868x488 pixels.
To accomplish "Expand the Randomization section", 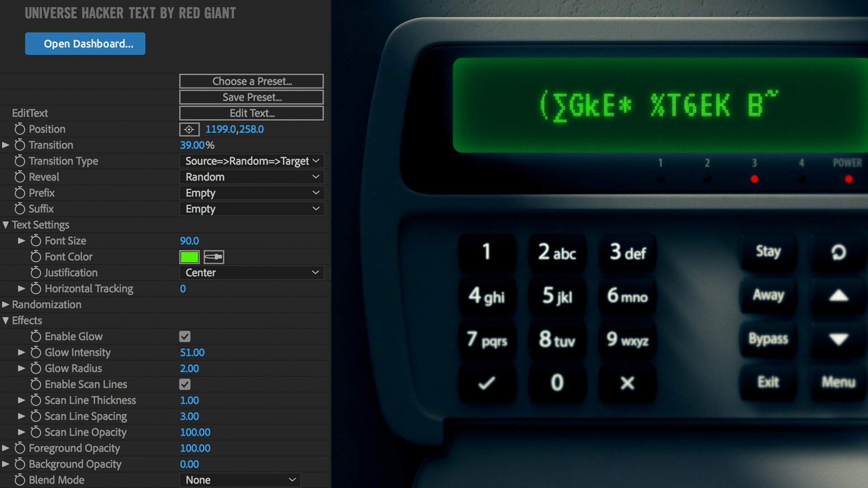I will pos(5,305).
